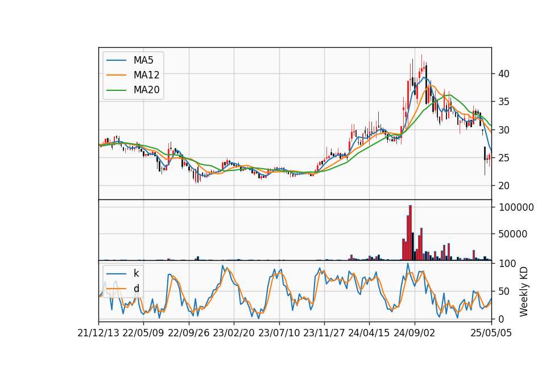This screenshot has width=546, height=392.
Task: Click the KD axis value 50
Action: click(504, 291)
